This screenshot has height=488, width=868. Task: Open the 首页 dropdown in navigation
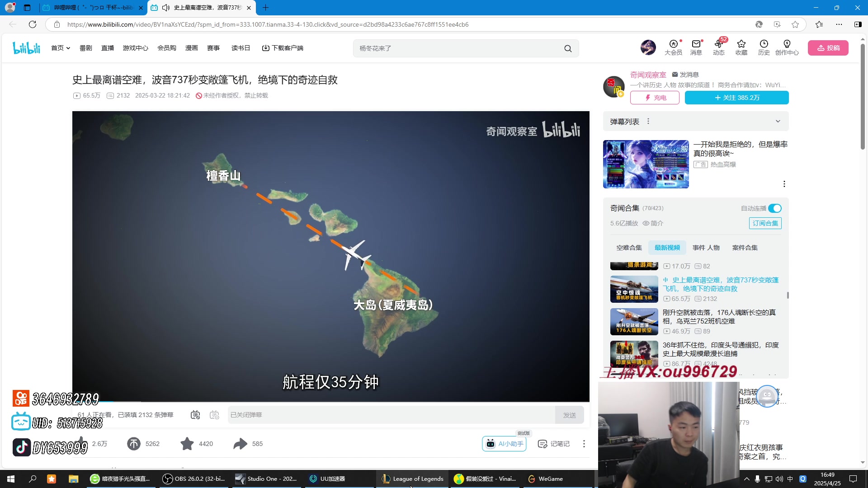(x=60, y=48)
